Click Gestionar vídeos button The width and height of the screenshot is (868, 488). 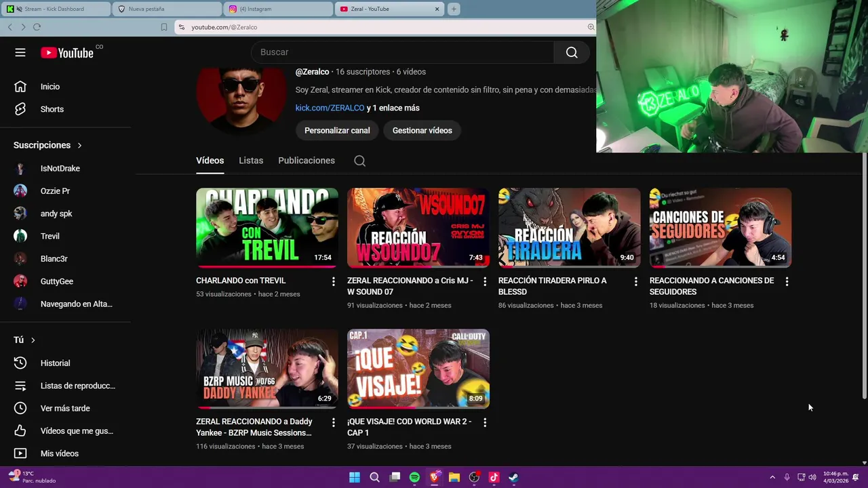point(422,130)
